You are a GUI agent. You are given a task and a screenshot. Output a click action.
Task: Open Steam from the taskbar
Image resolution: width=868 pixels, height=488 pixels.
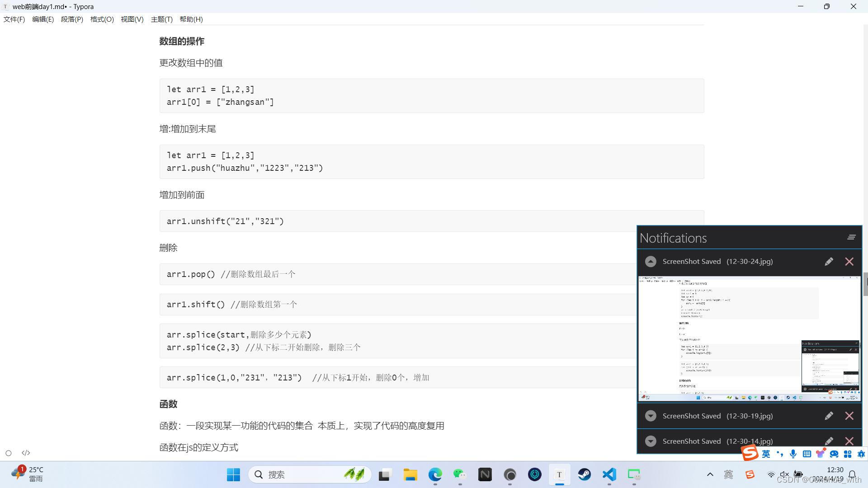tap(584, 474)
